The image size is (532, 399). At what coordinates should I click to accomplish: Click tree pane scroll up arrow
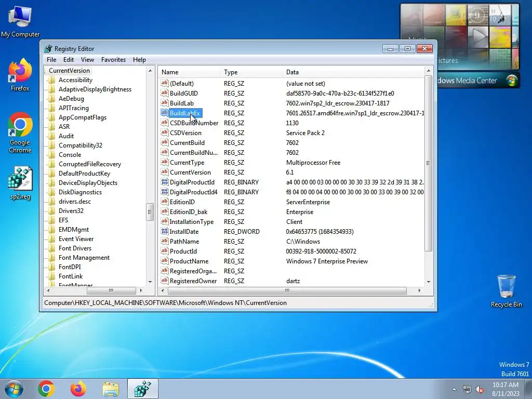[x=150, y=71]
